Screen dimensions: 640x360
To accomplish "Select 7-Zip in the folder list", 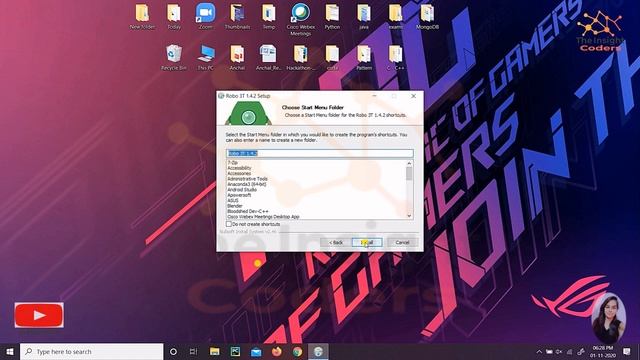I will click(x=233, y=162).
